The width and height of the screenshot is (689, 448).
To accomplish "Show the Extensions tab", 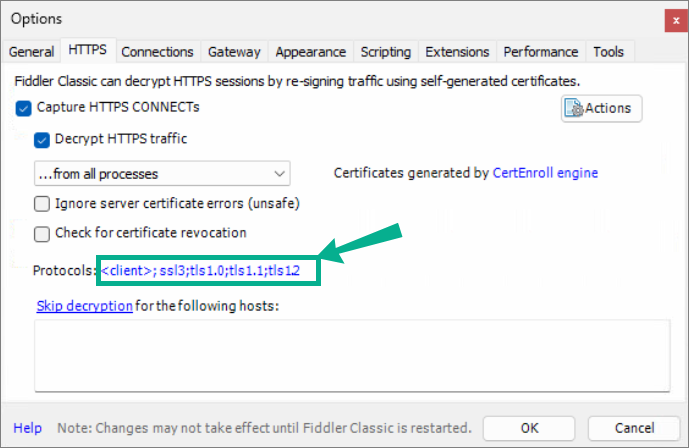I will (457, 52).
